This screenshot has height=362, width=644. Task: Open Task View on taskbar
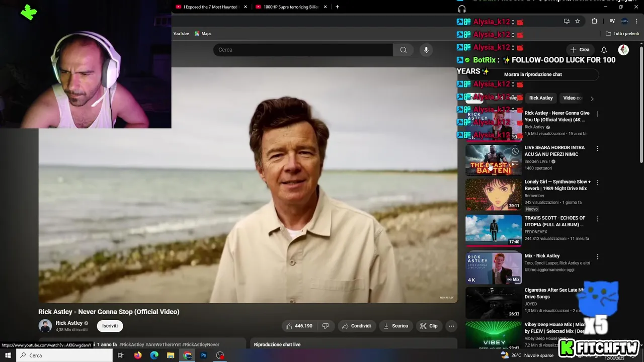coord(121,355)
